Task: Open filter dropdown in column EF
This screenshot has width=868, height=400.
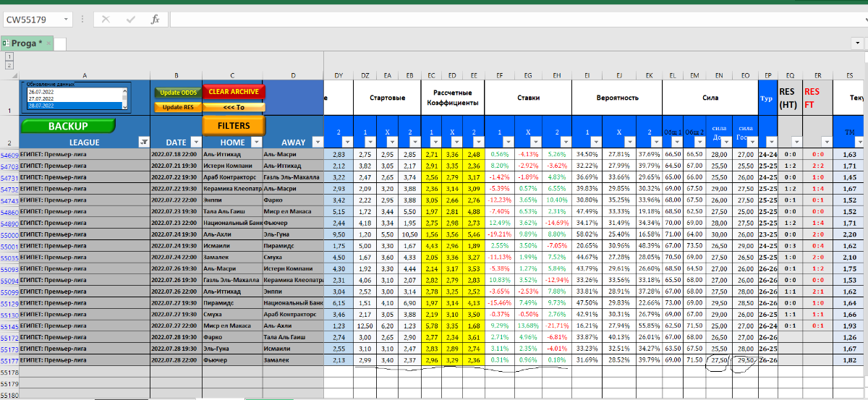Action: tap(507, 142)
